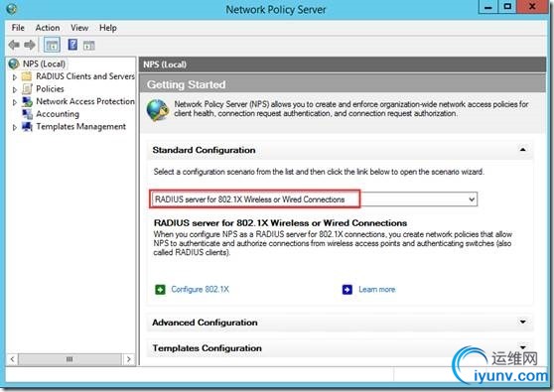Image resolution: width=554 pixels, height=392 pixels.
Task: Click the Network Access Protection icon
Action: pos(27,101)
